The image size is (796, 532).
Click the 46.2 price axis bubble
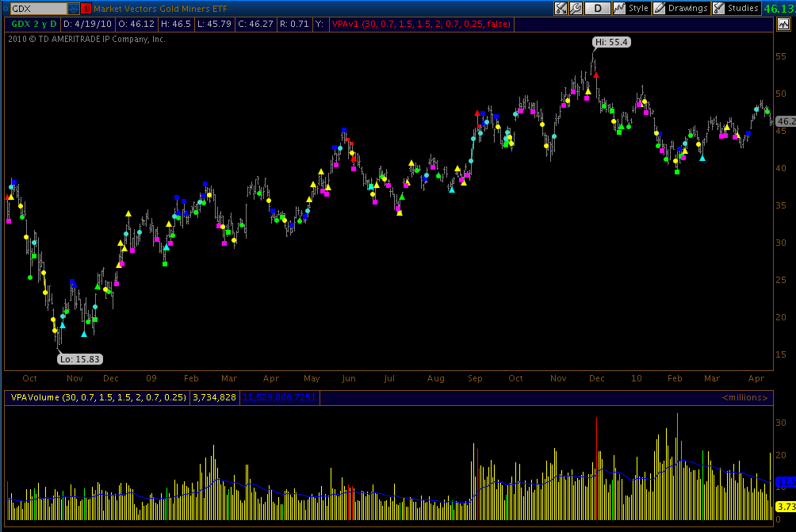pos(786,121)
